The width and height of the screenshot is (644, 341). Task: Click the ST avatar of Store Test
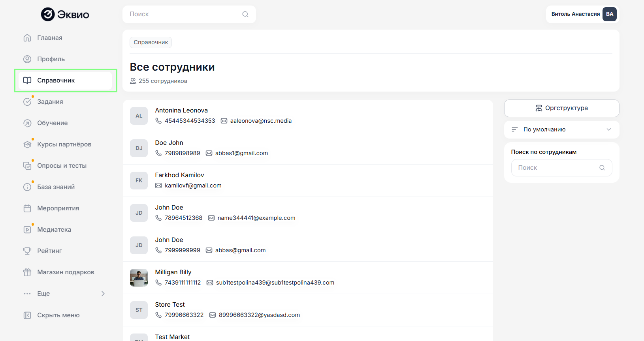click(139, 310)
